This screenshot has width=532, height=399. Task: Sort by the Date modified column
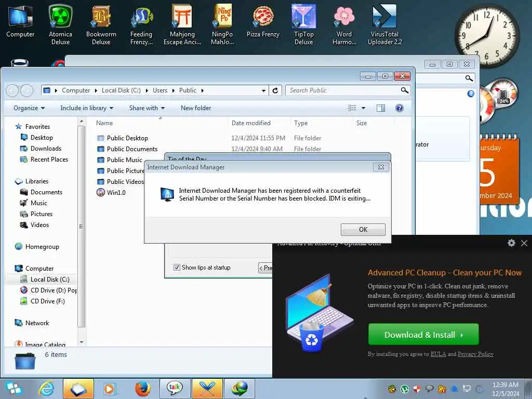[260, 123]
